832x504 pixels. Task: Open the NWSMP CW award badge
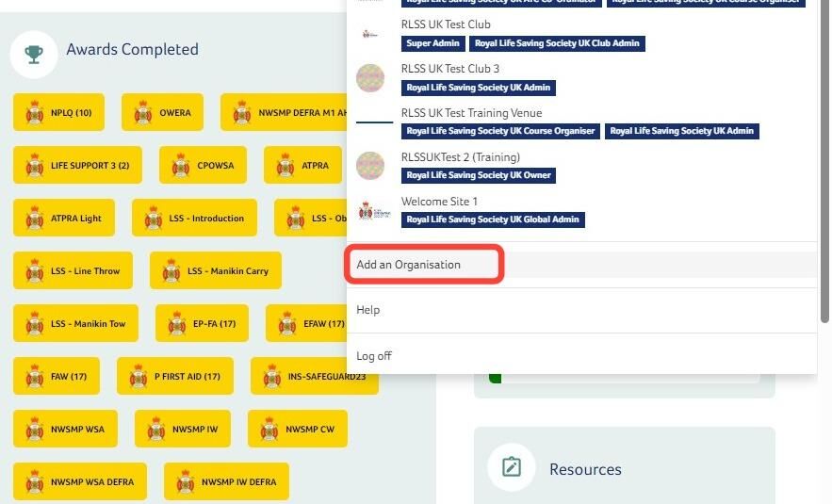click(298, 429)
